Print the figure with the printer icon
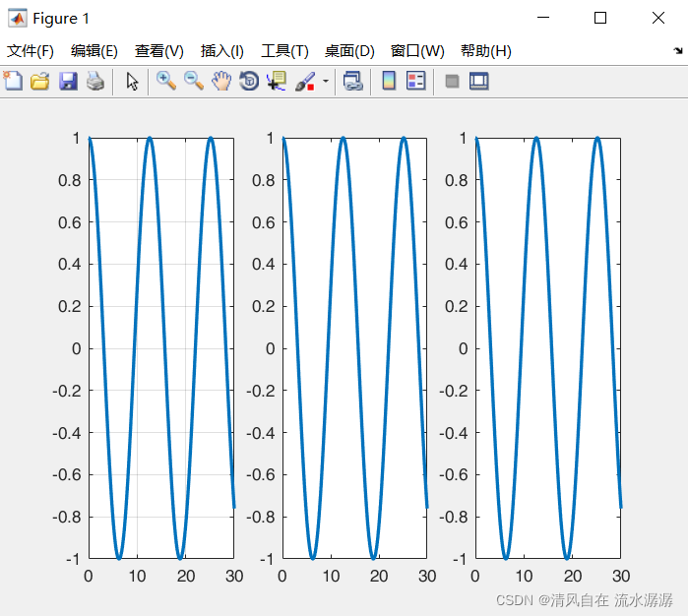Image resolution: width=688 pixels, height=616 pixels. pos(94,82)
